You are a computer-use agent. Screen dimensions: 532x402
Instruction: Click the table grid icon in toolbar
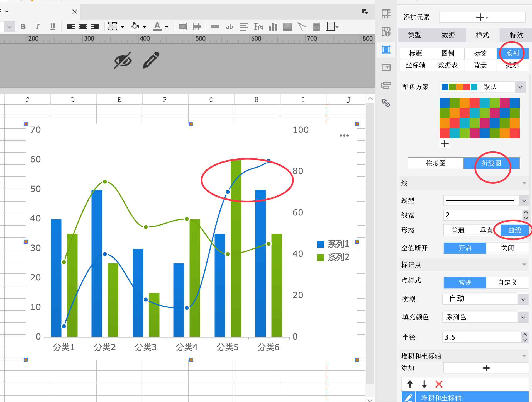click(197, 27)
